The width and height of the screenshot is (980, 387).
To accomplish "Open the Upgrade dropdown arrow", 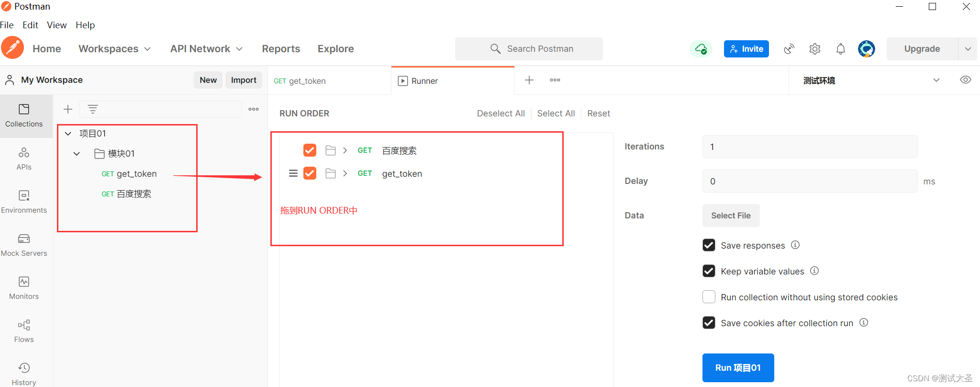I will click(968, 49).
